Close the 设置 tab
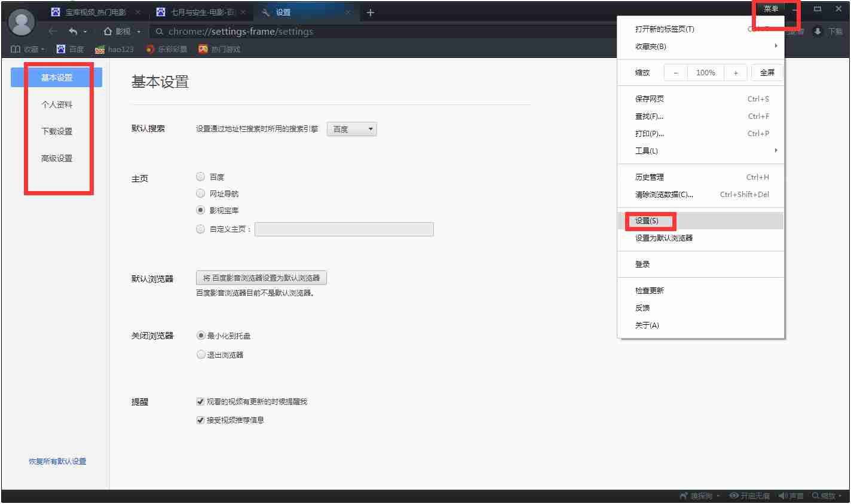 pos(348,12)
